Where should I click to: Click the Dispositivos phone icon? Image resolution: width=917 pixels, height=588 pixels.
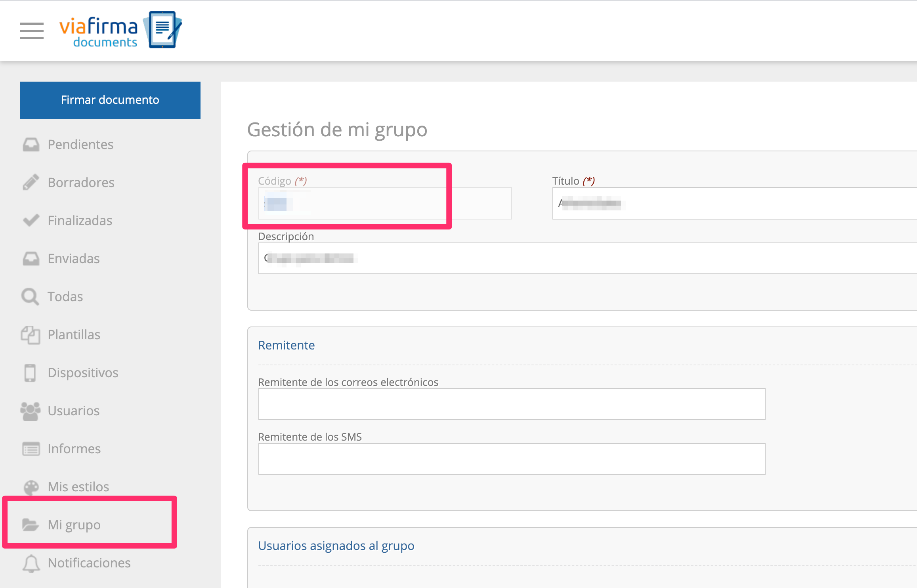tap(30, 373)
